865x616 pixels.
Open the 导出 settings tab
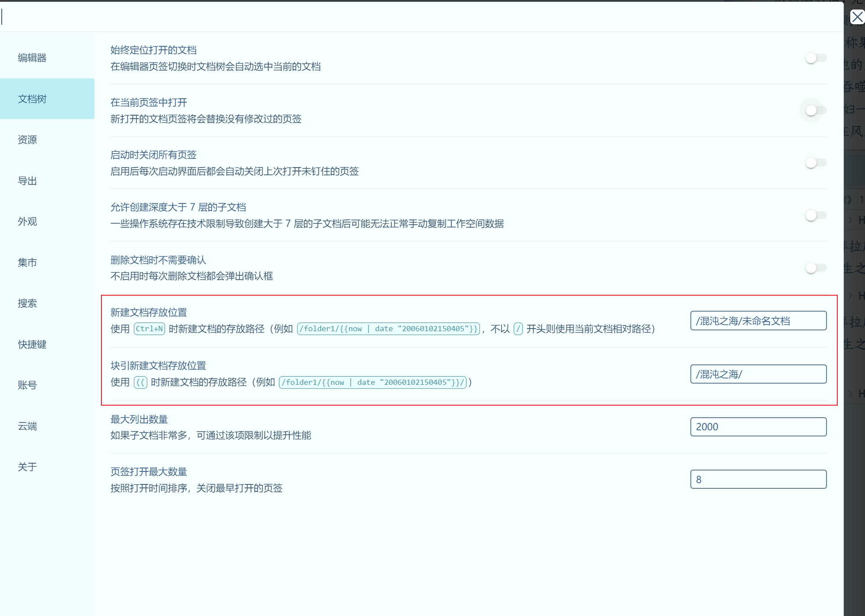(x=27, y=181)
